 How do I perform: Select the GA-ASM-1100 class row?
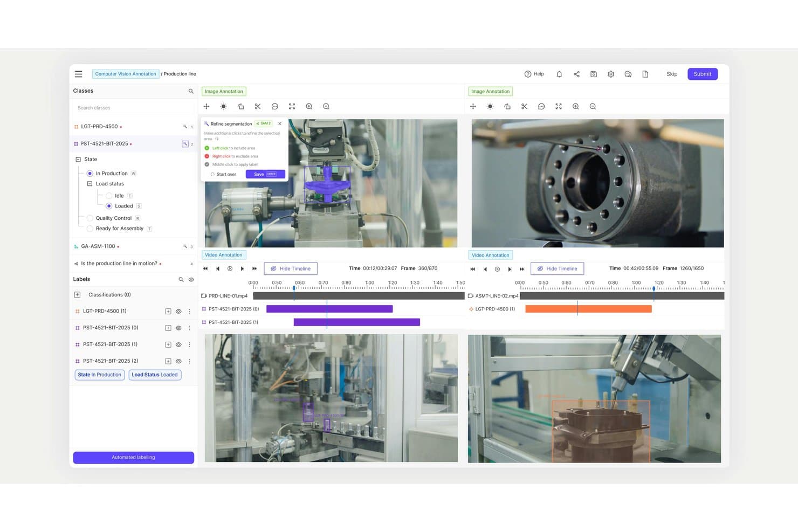(133, 246)
